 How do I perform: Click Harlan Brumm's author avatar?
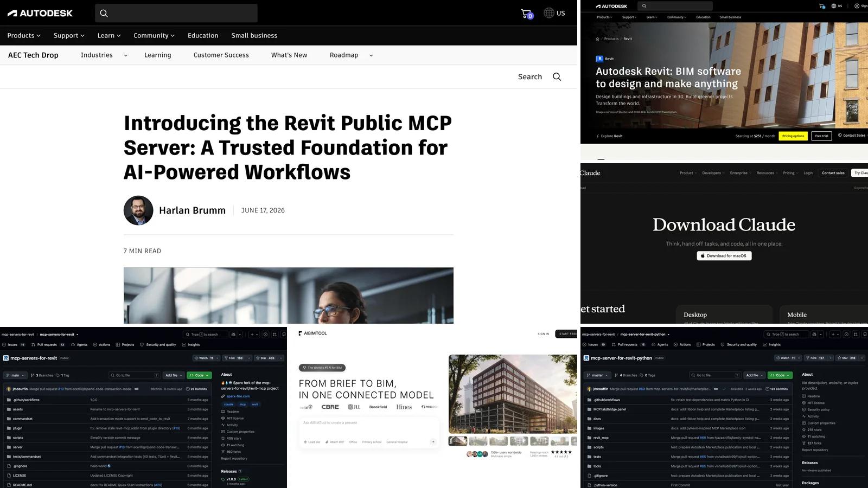coord(138,210)
